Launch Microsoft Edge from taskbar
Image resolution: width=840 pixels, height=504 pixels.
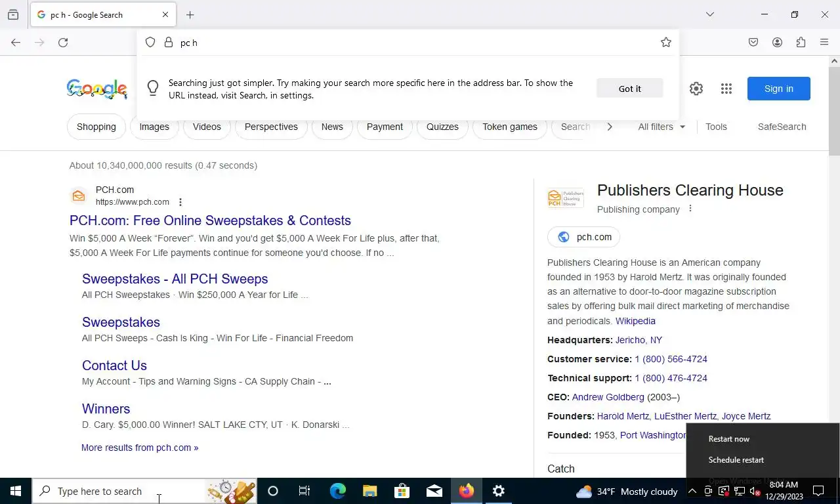(337, 491)
